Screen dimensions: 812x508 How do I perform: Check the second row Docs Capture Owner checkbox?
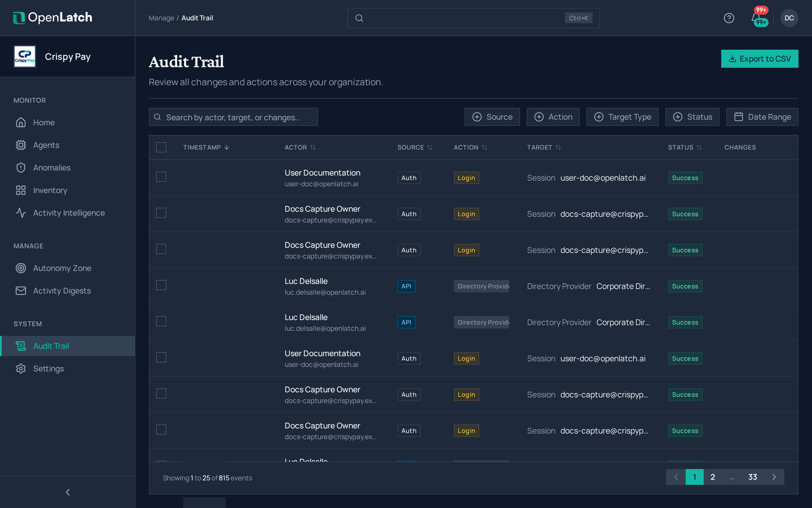coord(161,213)
